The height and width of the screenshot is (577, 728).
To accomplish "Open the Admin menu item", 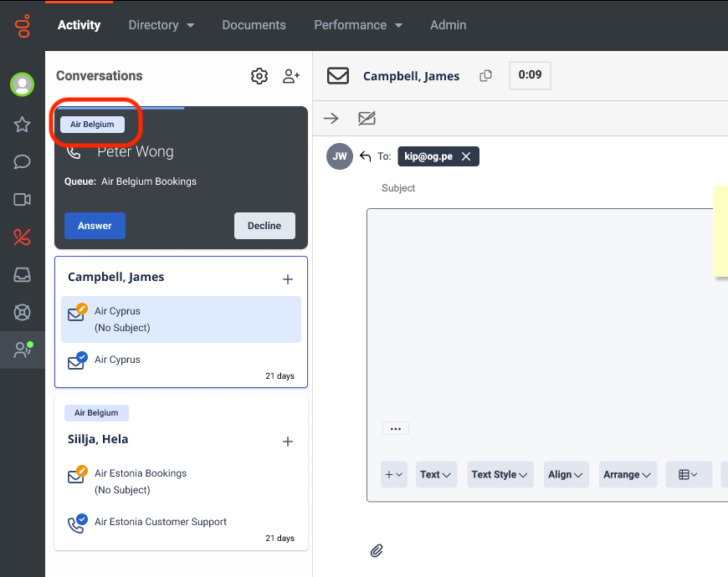I will [x=448, y=25].
